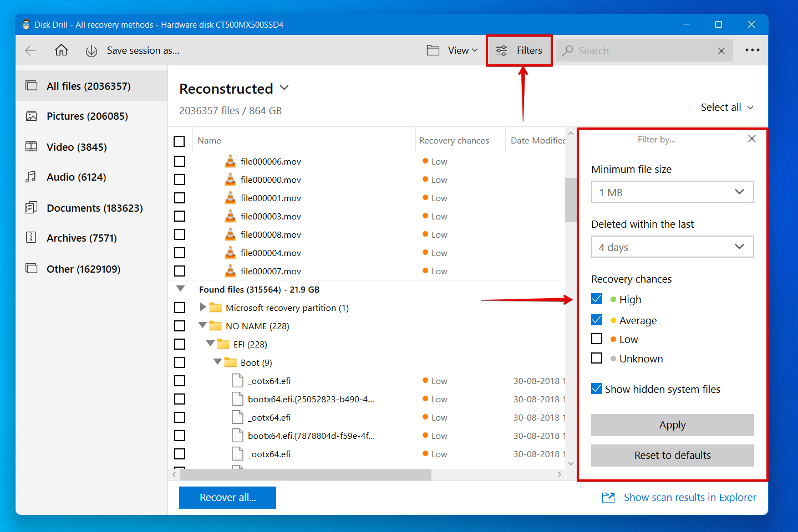Click the scroll-down arrow of the file list
This screenshot has width=798, height=532.
point(571,463)
